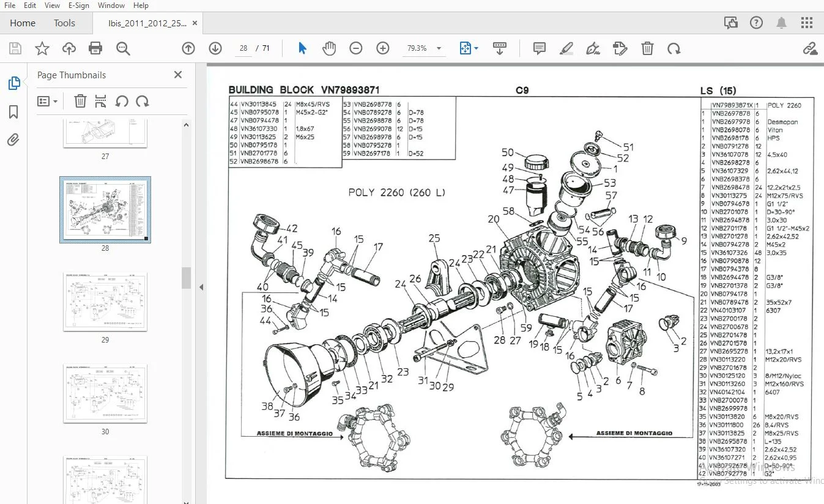Open the edit page pencil tool
This screenshot has height=504, width=824.
(x=620, y=48)
